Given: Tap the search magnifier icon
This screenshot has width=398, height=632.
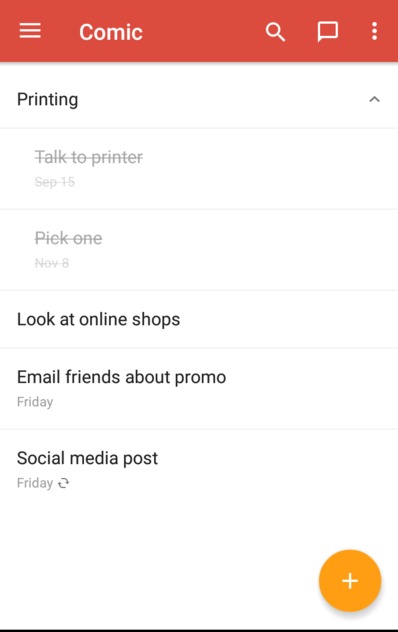Looking at the screenshot, I should tap(275, 32).
